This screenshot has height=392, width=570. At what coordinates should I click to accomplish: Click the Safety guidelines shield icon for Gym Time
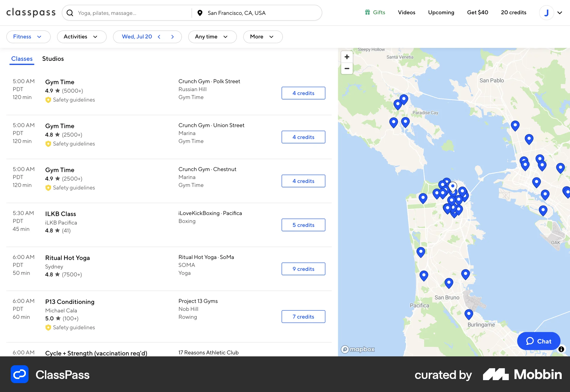[48, 100]
